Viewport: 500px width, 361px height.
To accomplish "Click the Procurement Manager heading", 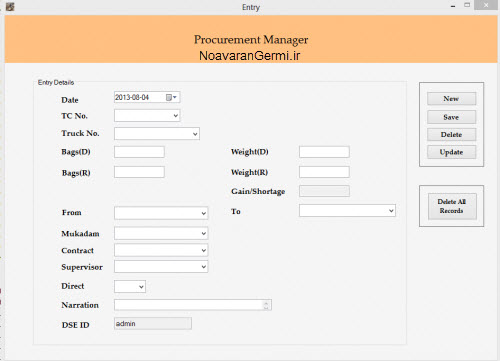I will 251,40.
